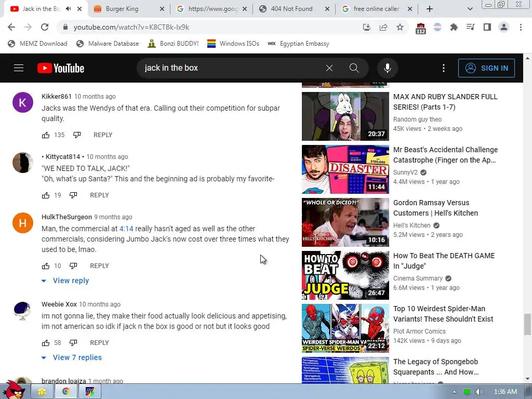Like Kikker861's comment
The image size is (532, 399).
[46, 135]
